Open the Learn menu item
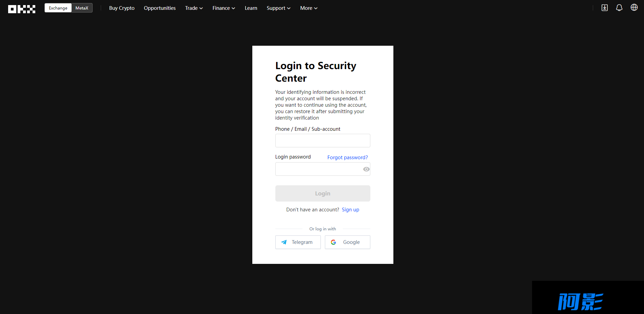This screenshot has width=644, height=314. (x=251, y=8)
